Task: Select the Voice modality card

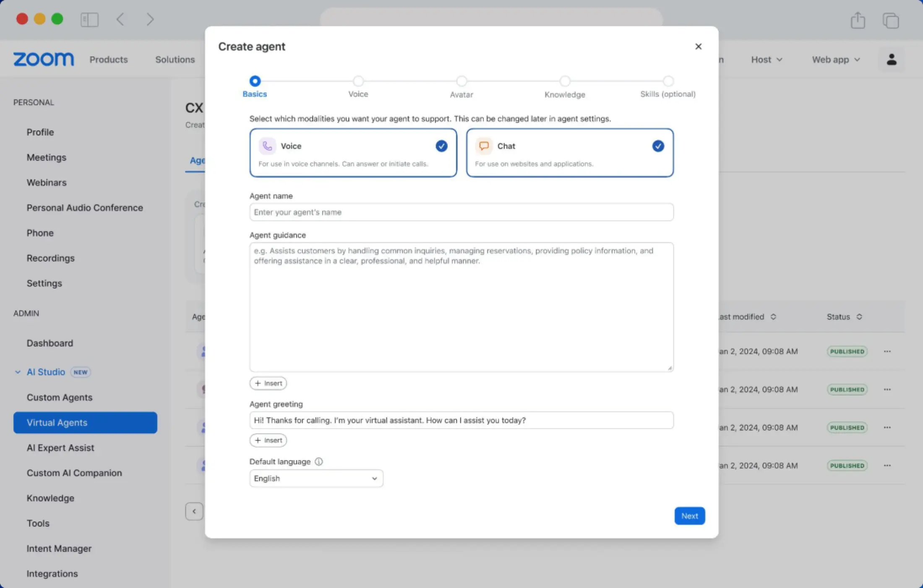Action: pos(353,153)
